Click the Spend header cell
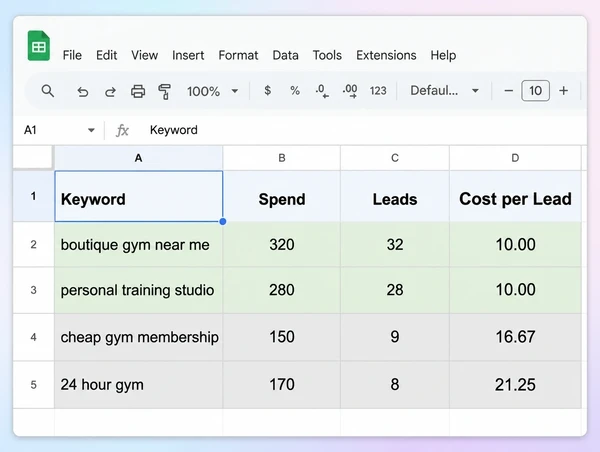600x452 pixels. click(282, 196)
